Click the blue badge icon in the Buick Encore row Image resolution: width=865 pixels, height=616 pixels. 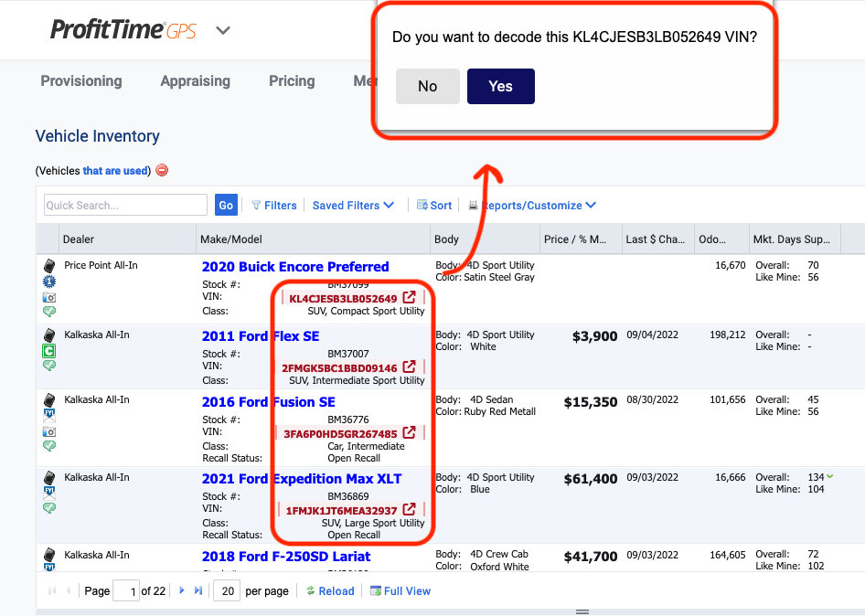click(x=49, y=281)
